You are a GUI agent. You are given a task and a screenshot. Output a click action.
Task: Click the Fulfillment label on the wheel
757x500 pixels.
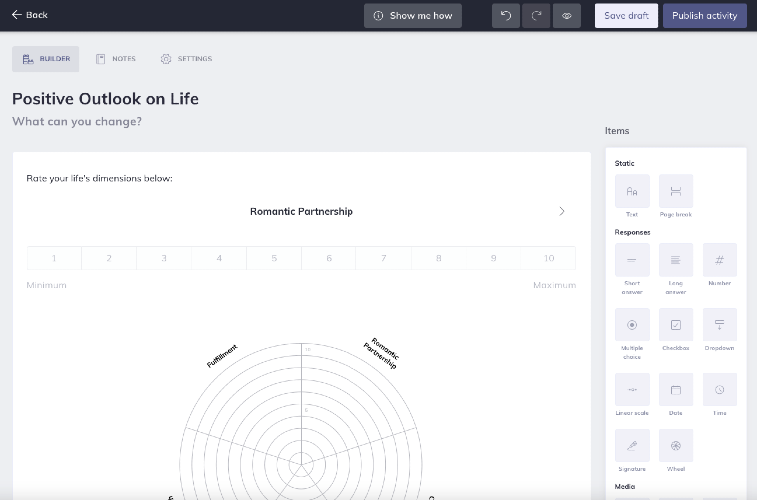(222, 356)
